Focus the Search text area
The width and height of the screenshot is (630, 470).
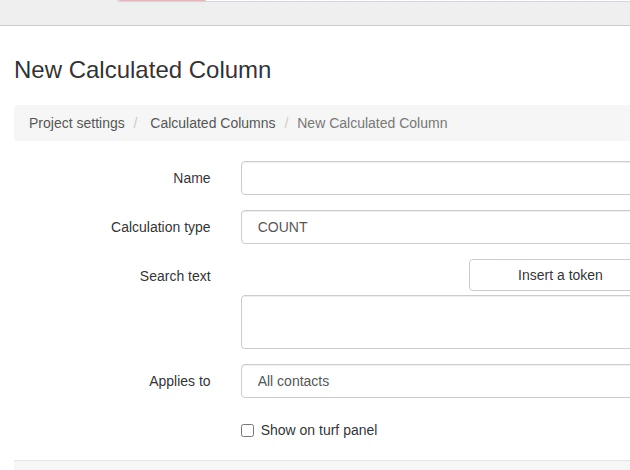click(x=436, y=322)
